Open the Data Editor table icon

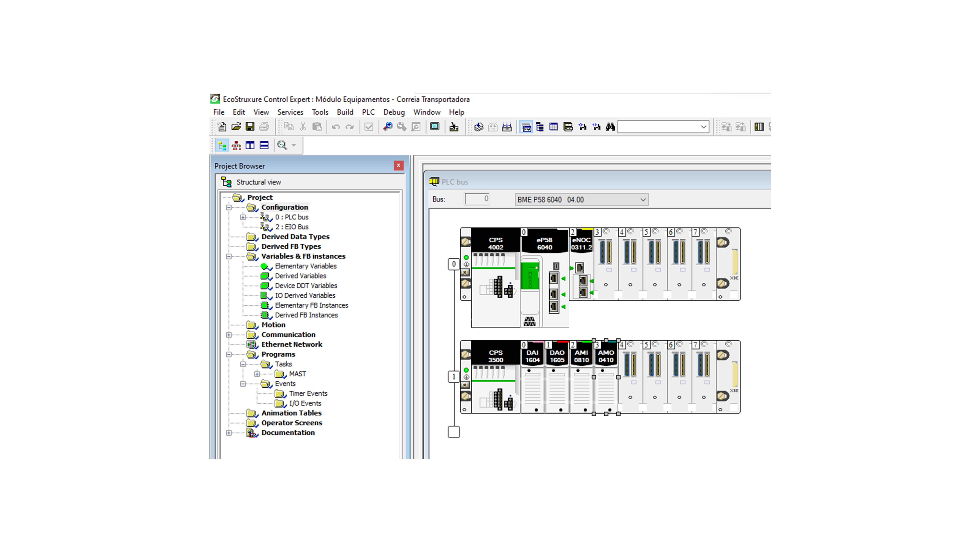pyautogui.click(x=553, y=127)
